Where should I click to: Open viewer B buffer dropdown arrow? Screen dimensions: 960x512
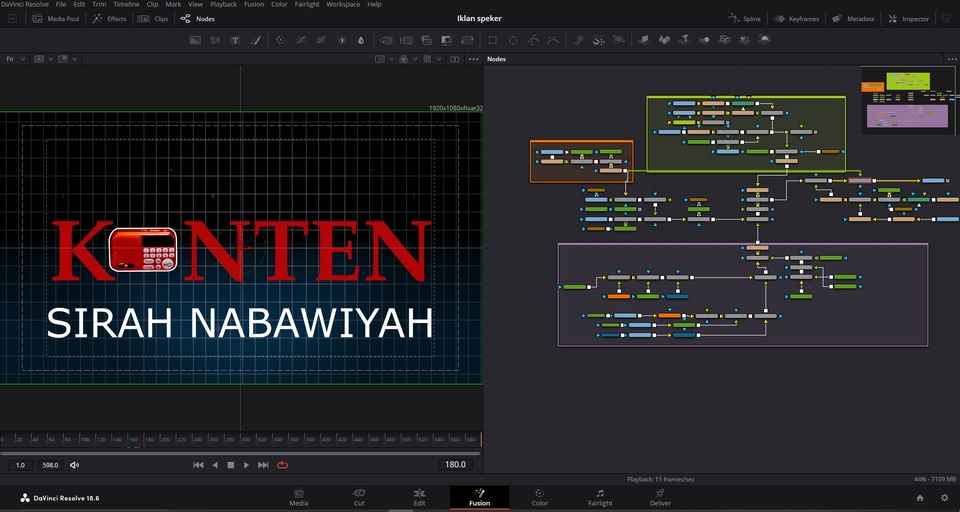[x=75, y=59]
